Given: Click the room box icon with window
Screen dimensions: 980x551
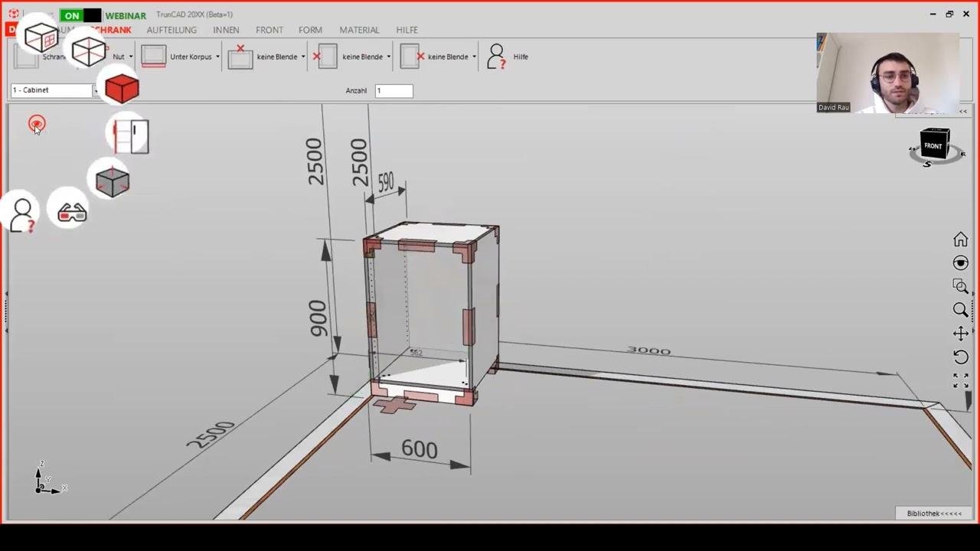Looking at the screenshot, I should [x=41, y=37].
